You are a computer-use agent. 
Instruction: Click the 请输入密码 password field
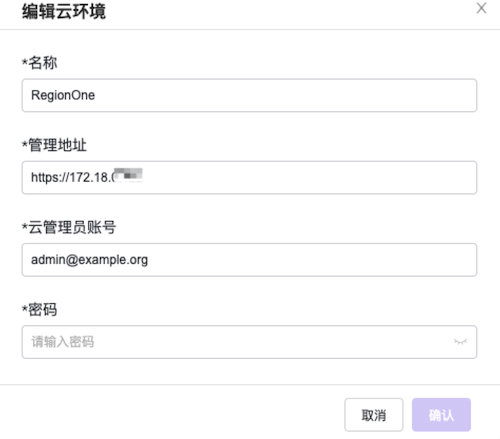tap(249, 342)
